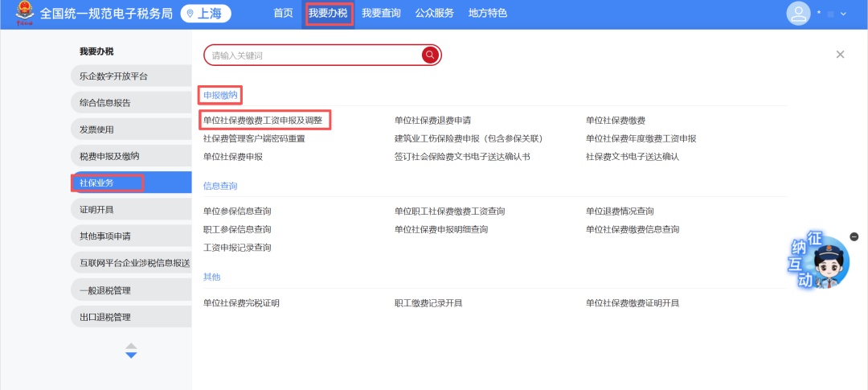
Task: Open 职工缴费记录开具 link
Action: tap(428, 303)
